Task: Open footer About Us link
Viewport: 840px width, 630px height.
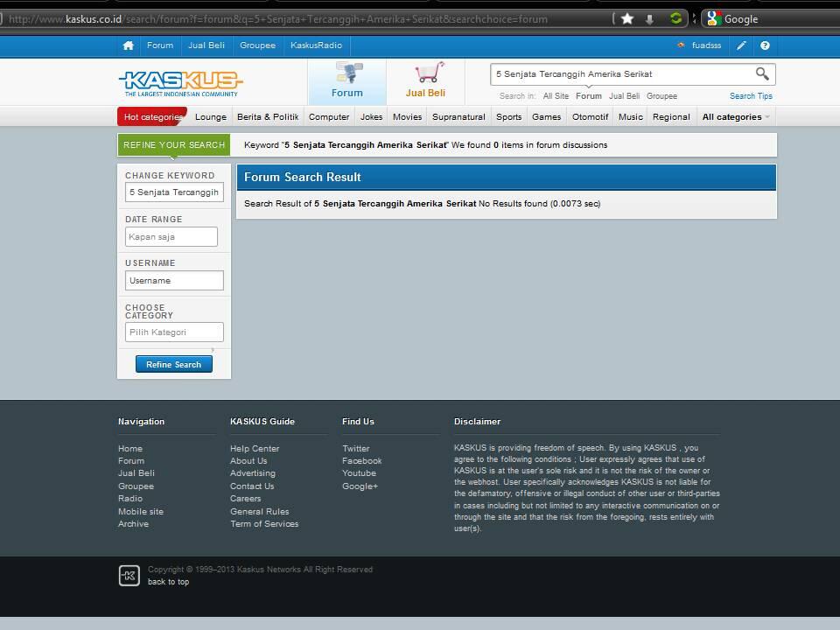Action: [248, 461]
